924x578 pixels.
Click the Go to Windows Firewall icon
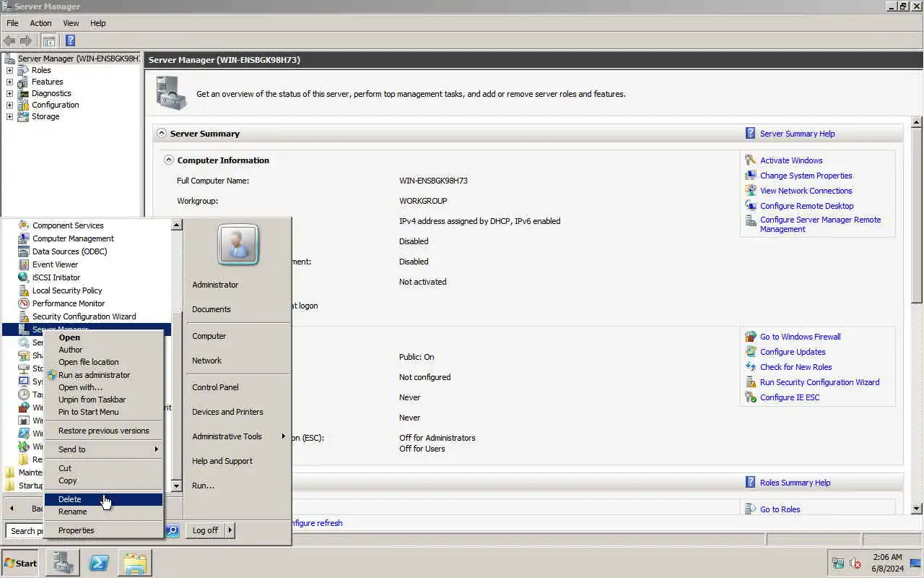click(x=751, y=337)
